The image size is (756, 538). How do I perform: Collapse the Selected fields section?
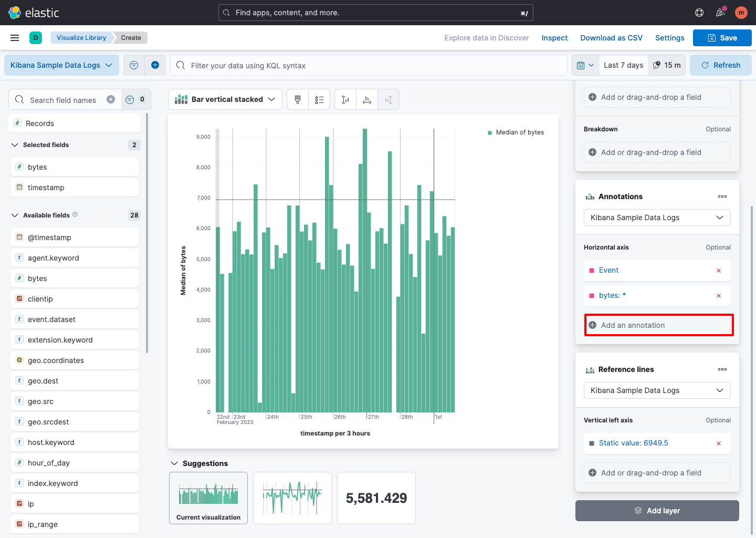(14, 144)
